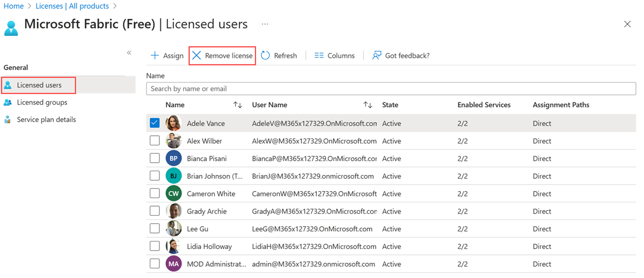644x278 pixels.
Task: Click MOD Administrator's MA avatar
Action: [x=173, y=264]
